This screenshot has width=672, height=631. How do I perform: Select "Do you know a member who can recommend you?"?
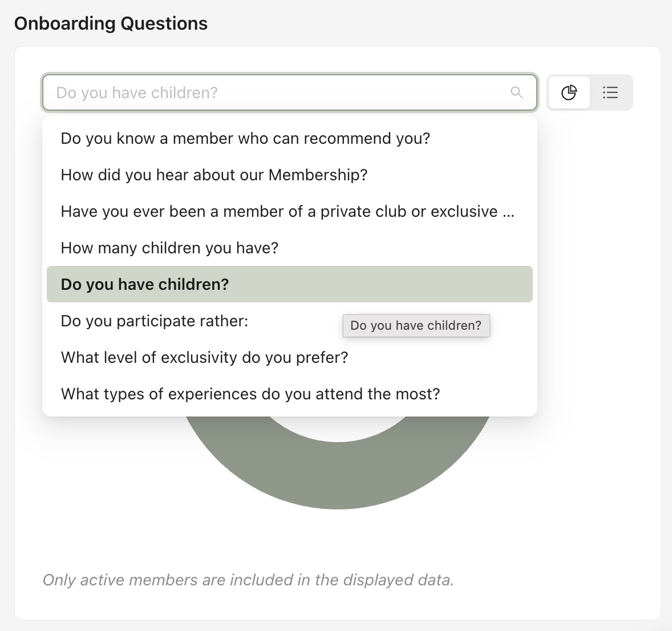245,139
